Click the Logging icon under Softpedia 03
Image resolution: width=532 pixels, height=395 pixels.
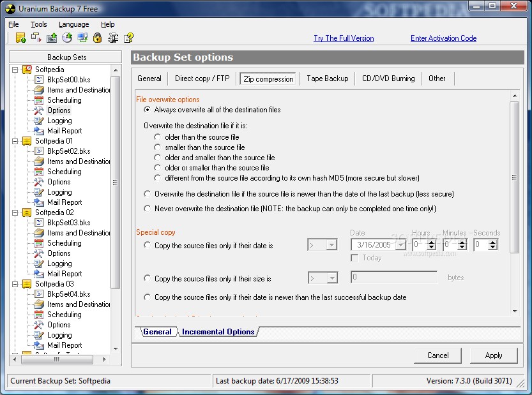click(x=39, y=335)
